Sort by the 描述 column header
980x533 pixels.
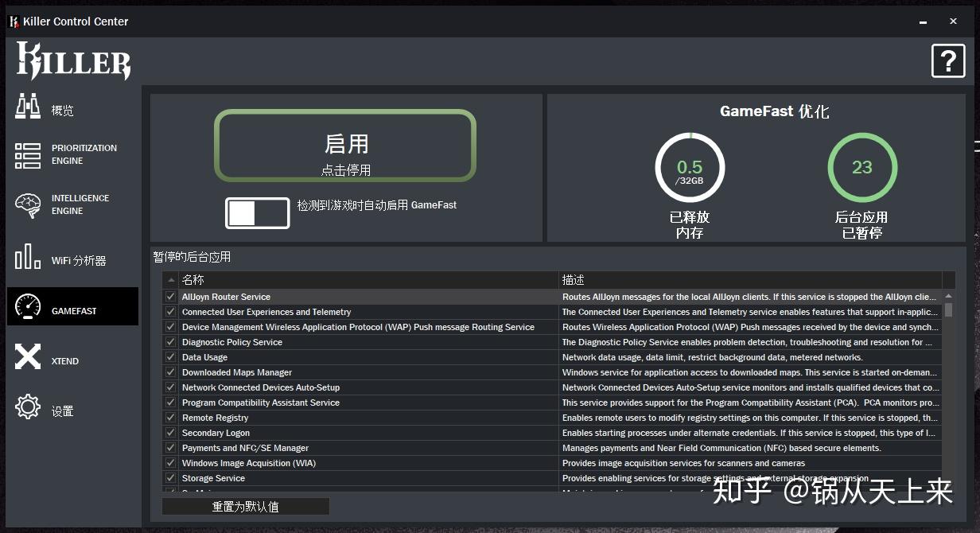pos(750,280)
